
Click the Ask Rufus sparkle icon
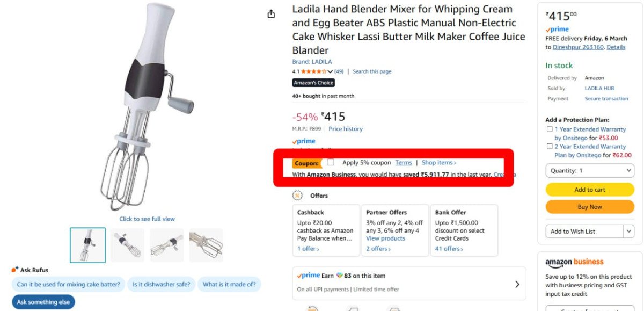15,270
